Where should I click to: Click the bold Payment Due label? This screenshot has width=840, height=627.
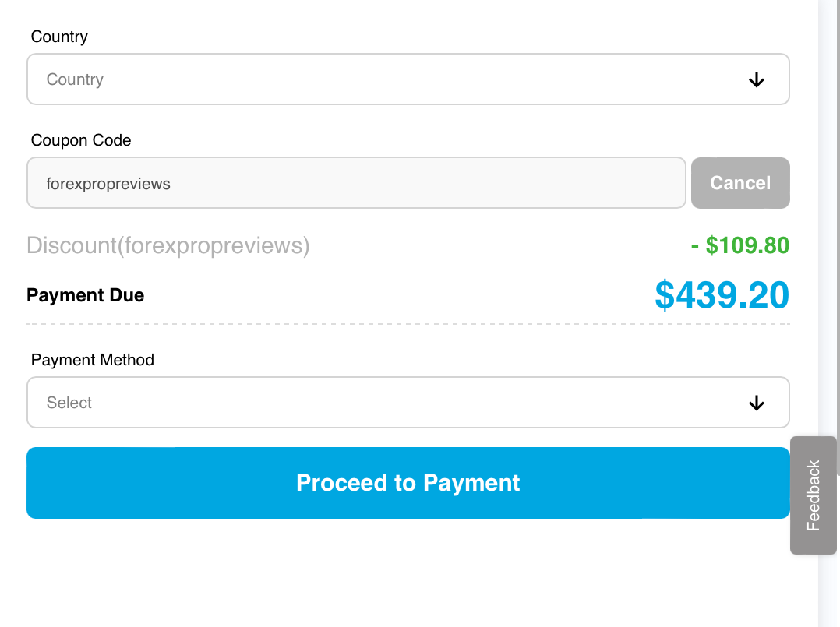(x=86, y=296)
